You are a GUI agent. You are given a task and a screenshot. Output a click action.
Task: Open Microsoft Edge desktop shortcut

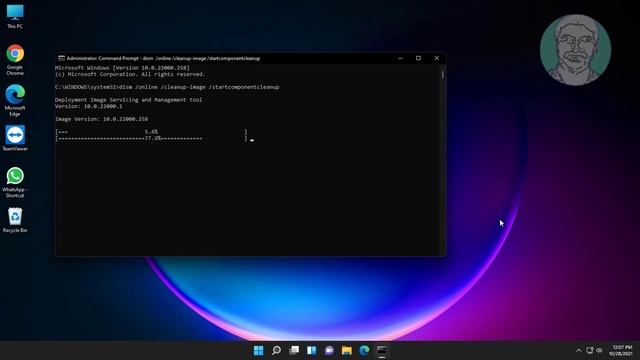pyautogui.click(x=15, y=100)
